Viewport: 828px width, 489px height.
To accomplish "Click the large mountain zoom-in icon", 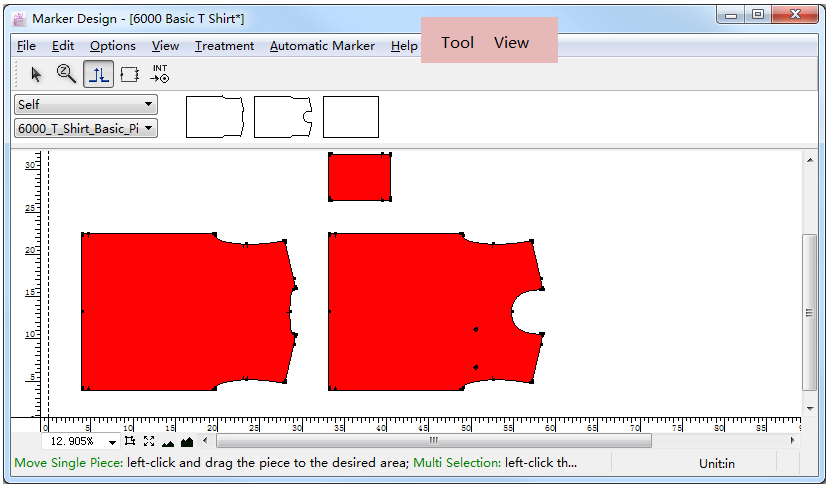I will [186, 441].
